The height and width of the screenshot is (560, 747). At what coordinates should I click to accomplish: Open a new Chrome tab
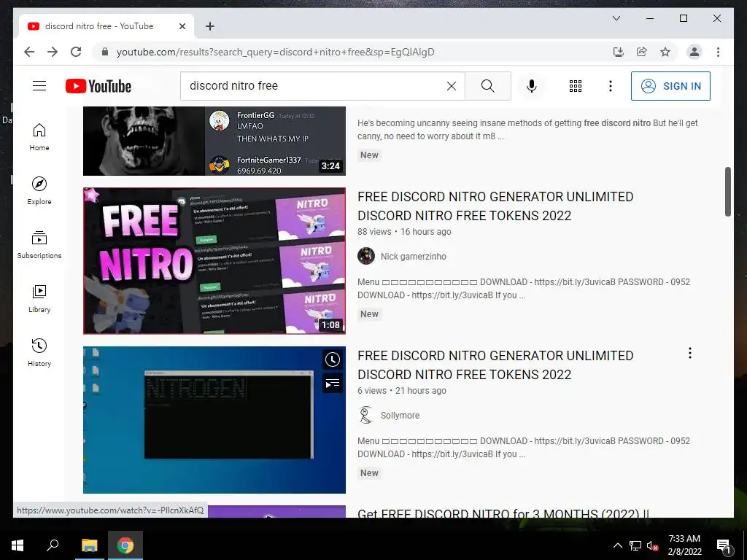[209, 26]
